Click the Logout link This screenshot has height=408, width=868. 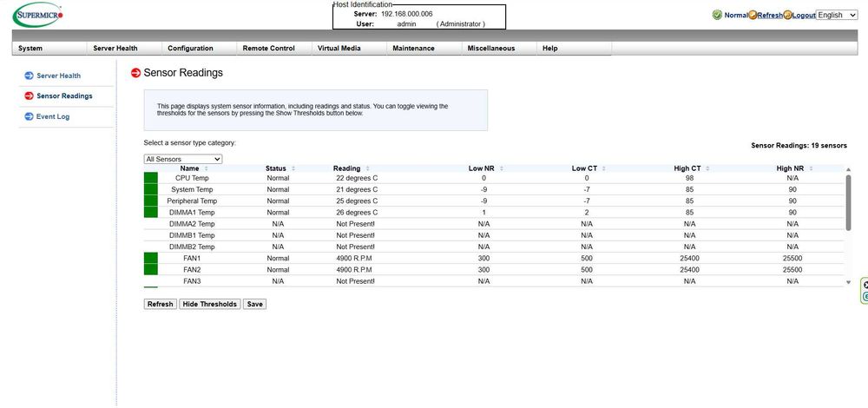pyautogui.click(x=804, y=16)
